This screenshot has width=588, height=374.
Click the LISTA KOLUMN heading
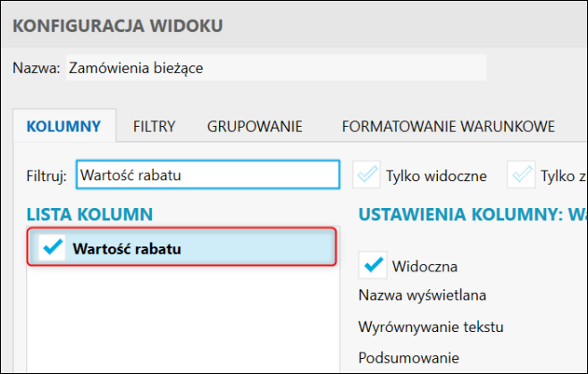[89, 213]
